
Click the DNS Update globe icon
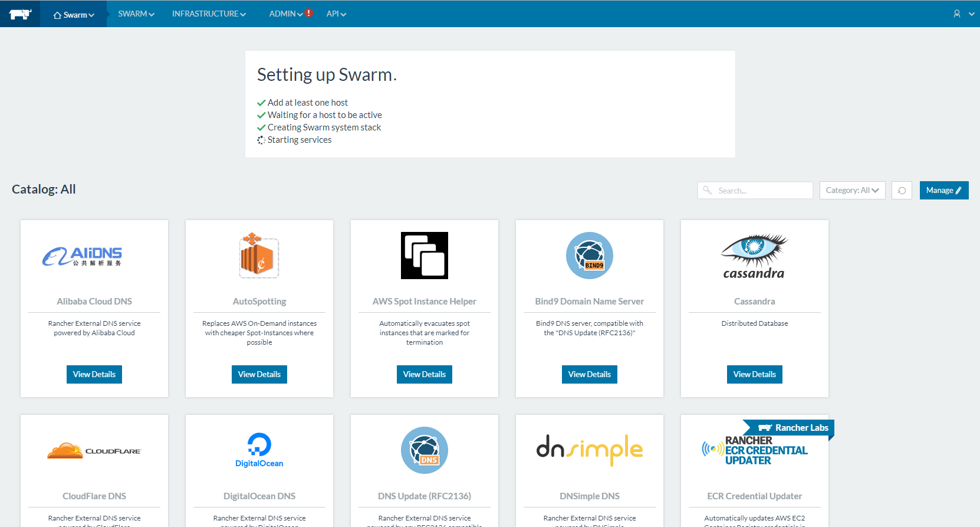(x=425, y=450)
